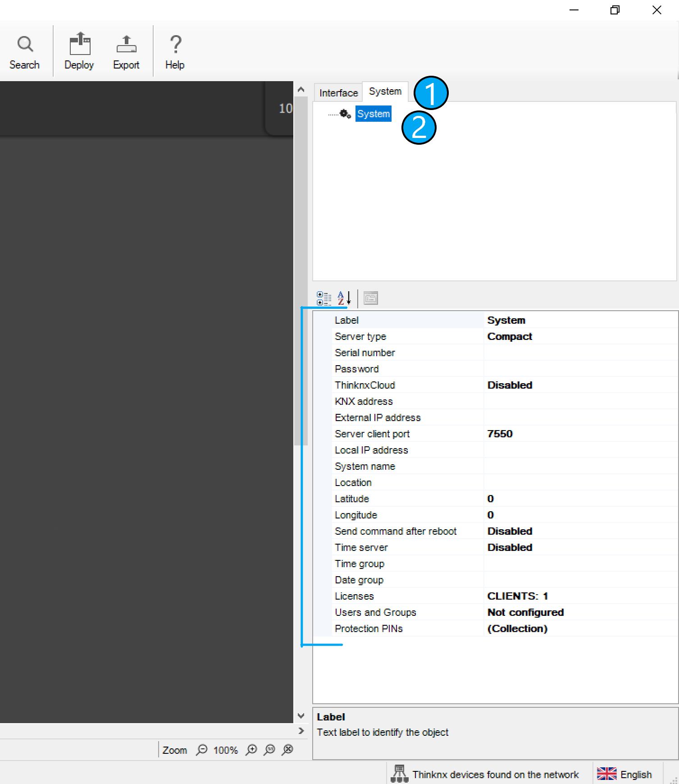Image resolution: width=679 pixels, height=784 pixels.
Task: Click the zoom out magnifier icon
Action: click(202, 750)
